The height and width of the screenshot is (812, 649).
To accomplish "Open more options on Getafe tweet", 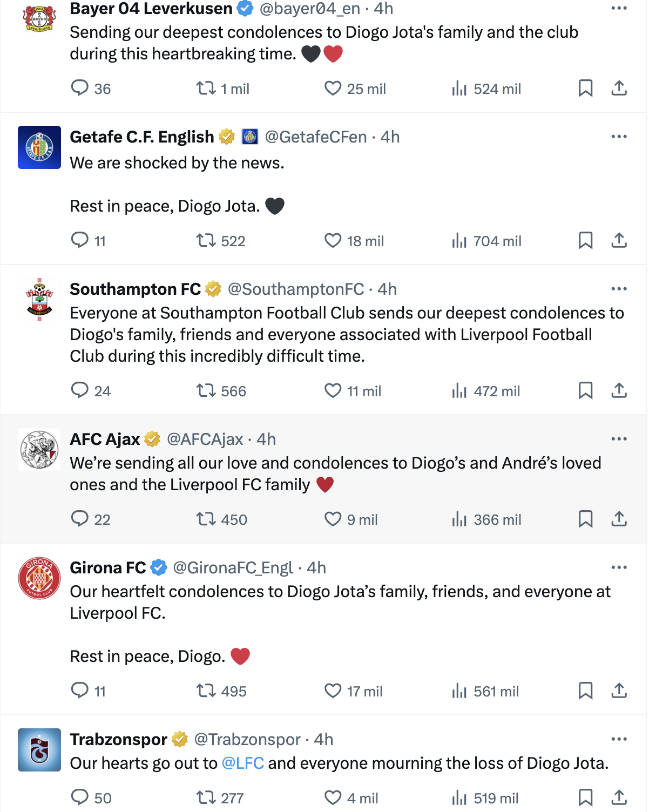I will 619,137.
